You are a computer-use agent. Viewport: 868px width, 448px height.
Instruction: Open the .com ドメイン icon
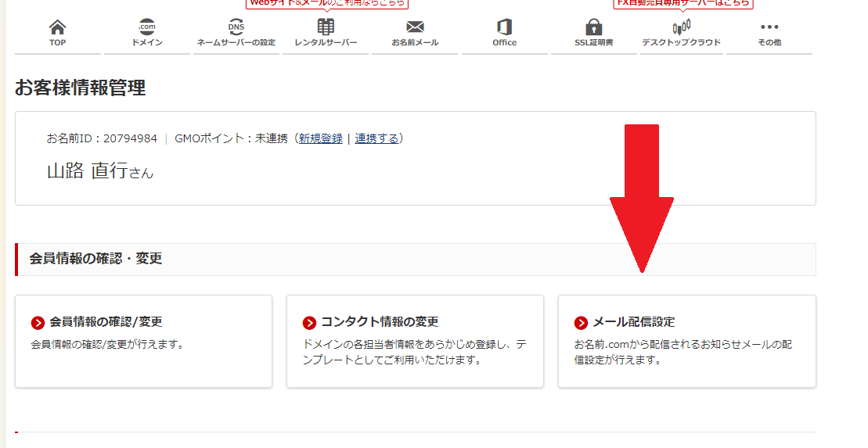pyautogui.click(x=146, y=27)
